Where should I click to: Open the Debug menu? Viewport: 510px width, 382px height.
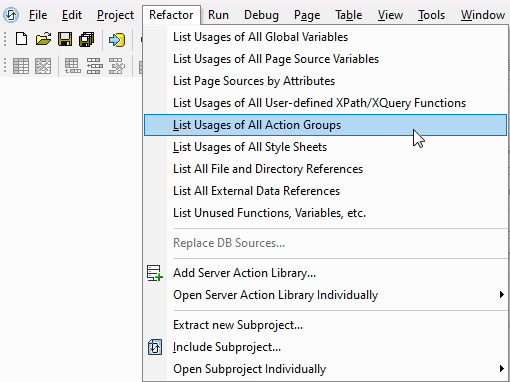click(x=261, y=15)
